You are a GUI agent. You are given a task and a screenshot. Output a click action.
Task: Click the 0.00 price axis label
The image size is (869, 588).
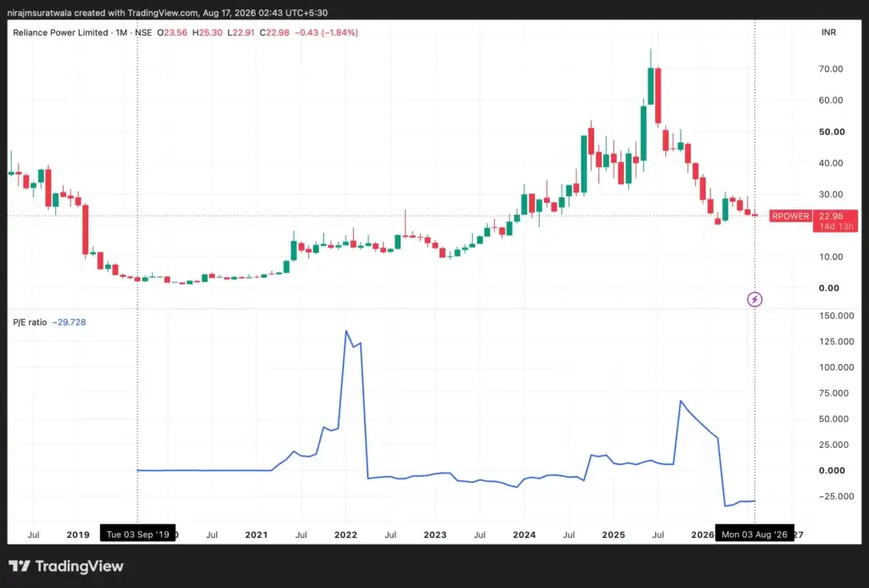(829, 288)
